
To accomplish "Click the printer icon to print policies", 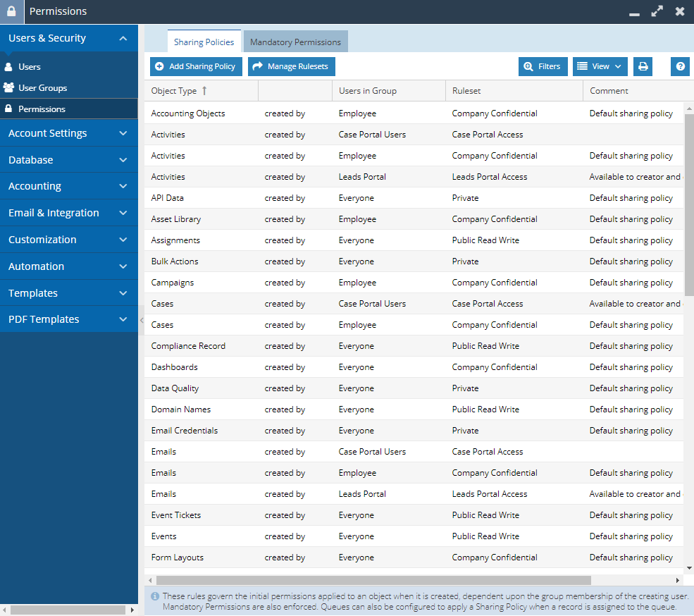I will [643, 66].
